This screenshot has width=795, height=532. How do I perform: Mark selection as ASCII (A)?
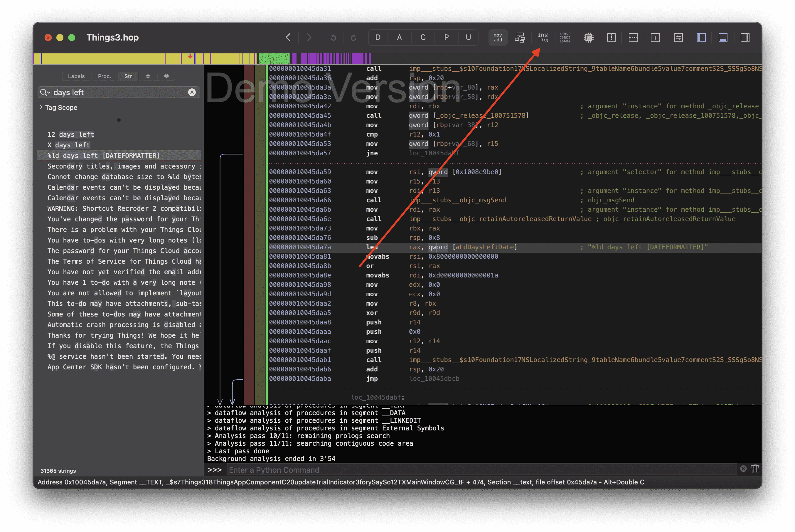(399, 37)
